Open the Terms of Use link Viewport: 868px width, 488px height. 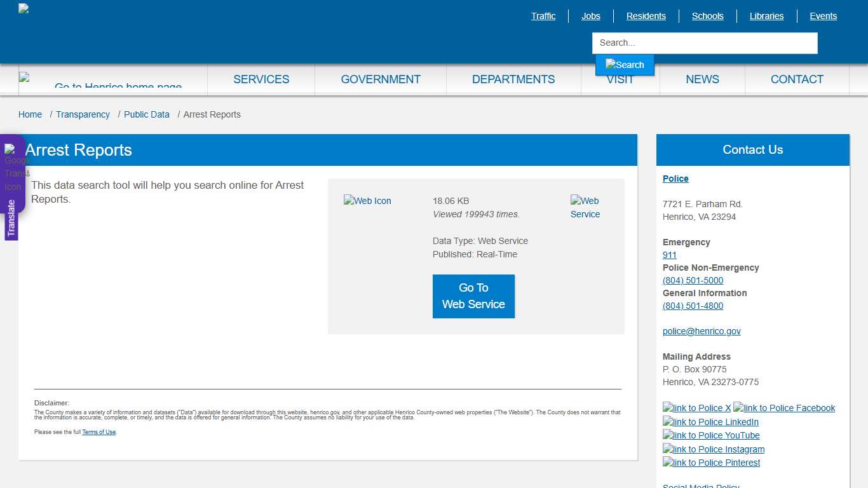point(98,432)
